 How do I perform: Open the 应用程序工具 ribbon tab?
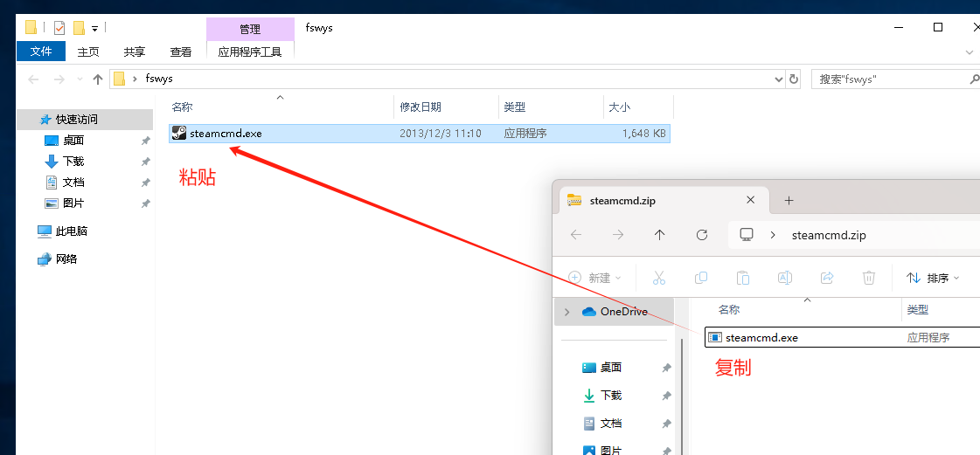250,52
